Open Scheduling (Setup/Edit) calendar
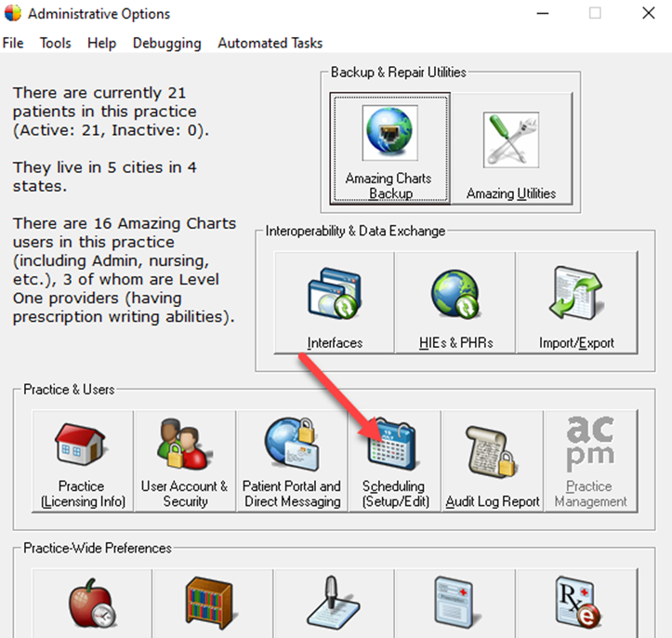 pyautogui.click(x=393, y=460)
